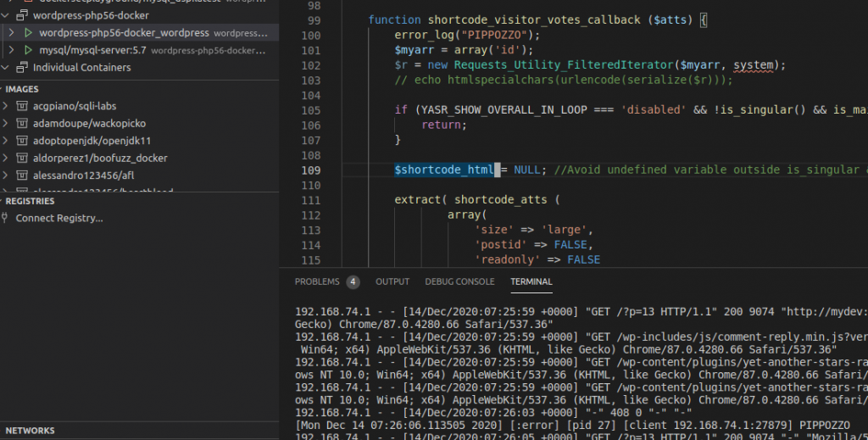Image resolution: width=868 pixels, height=440 pixels.
Task: Select the wordpress-php56-docker tree item
Action: coord(140,15)
